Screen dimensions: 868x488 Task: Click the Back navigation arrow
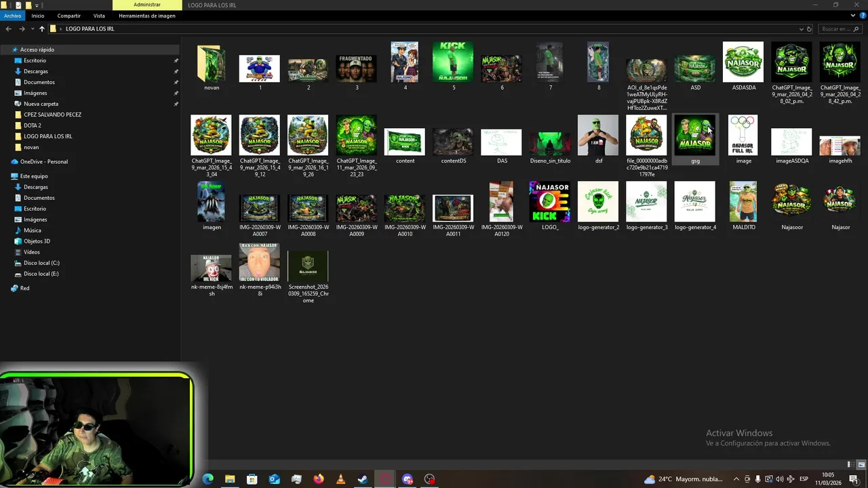click(x=8, y=29)
